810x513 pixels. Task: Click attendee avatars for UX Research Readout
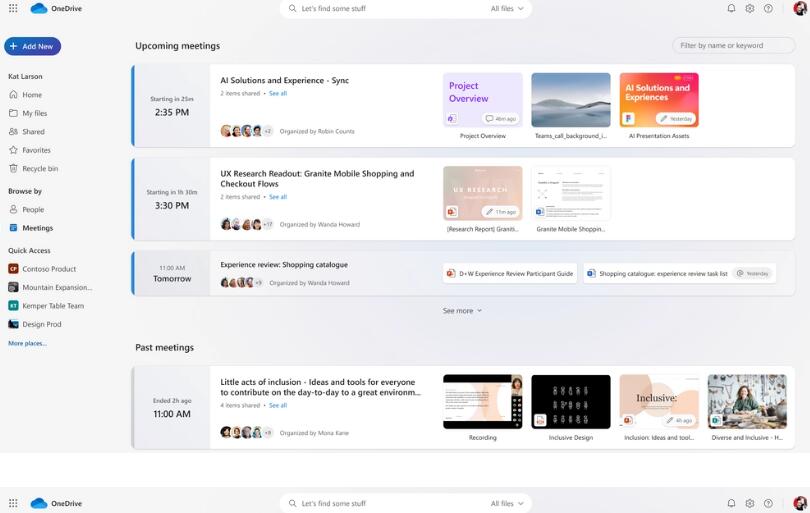pos(247,224)
